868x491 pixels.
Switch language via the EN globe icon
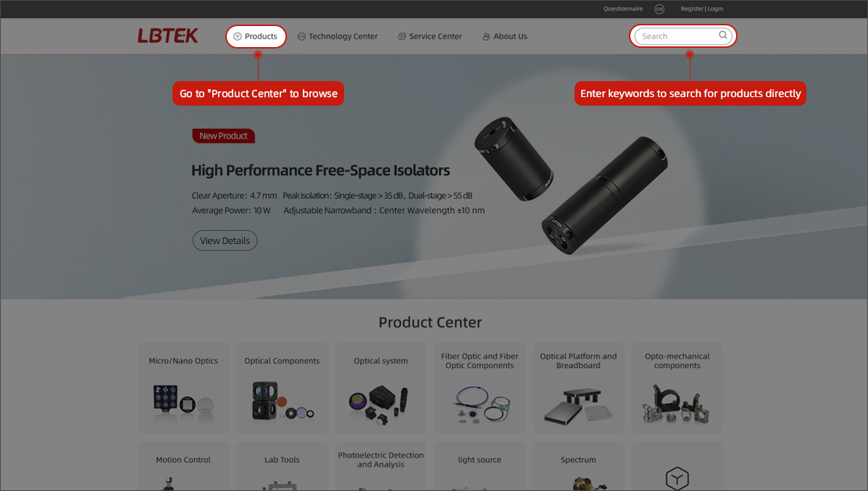tap(659, 9)
